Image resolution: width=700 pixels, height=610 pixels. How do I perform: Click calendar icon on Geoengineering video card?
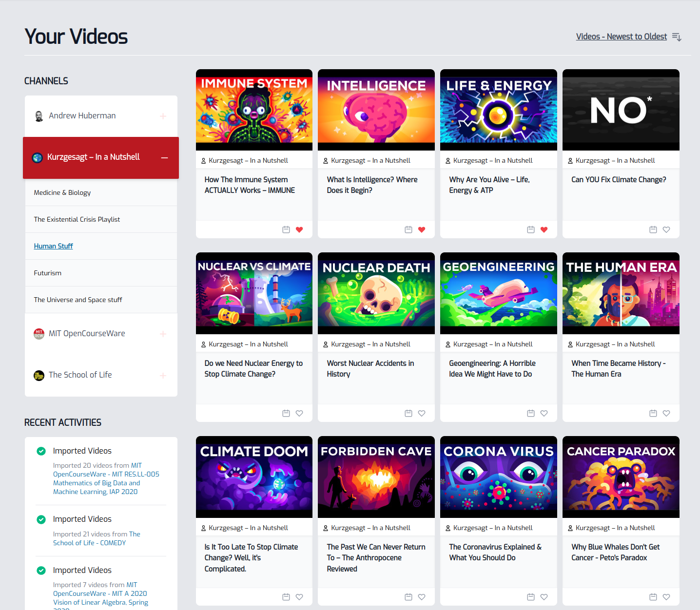[x=531, y=413]
